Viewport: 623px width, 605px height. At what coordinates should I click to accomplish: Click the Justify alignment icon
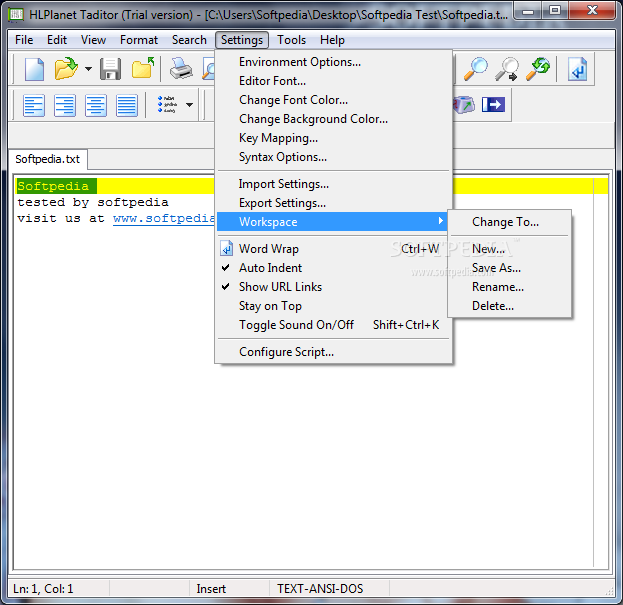[127, 105]
